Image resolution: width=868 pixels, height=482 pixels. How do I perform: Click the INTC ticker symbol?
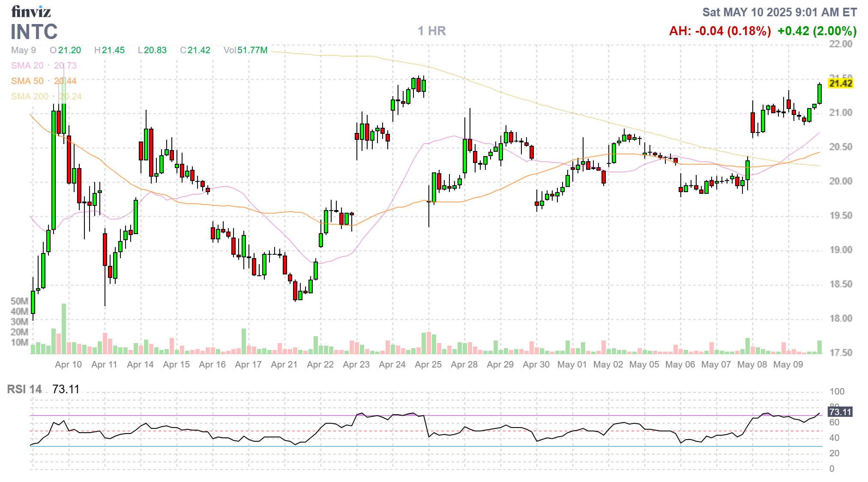tap(34, 32)
